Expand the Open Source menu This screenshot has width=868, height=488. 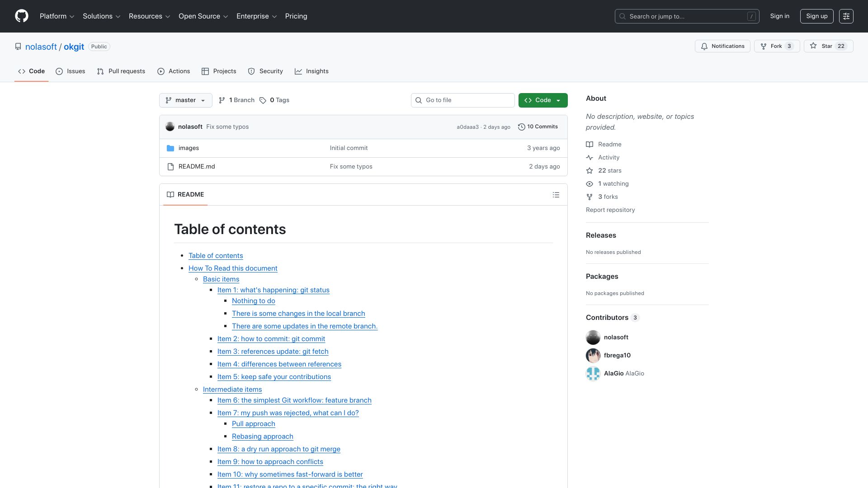(203, 16)
